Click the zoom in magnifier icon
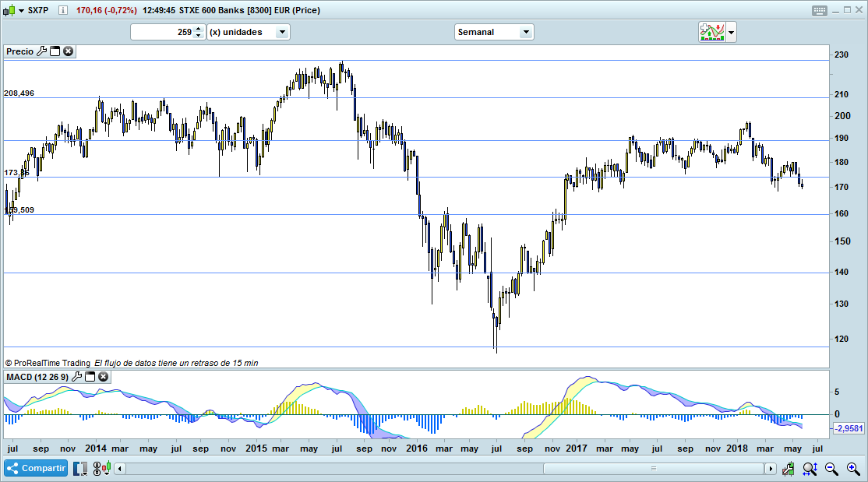 pos(853,468)
